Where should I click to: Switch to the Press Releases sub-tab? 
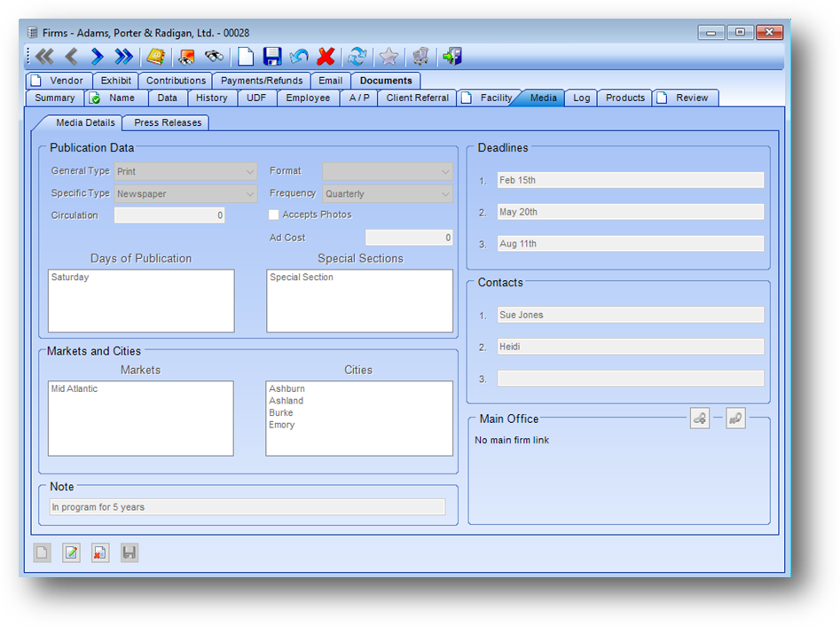tap(167, 122)
